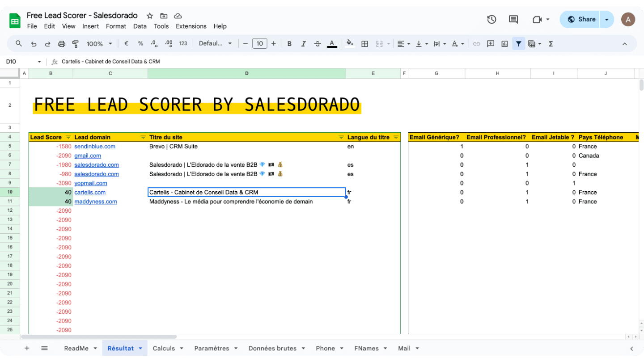Open the yopmail.com link
The width and height of the screenshot is (644, 362).
(91, 183)
